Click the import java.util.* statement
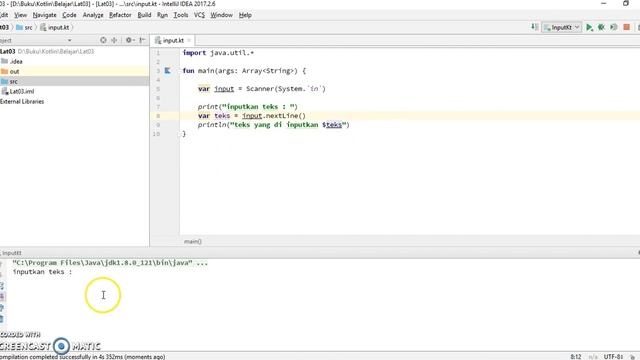The height and width of the screenshot is (360, 640). (218, 53)
